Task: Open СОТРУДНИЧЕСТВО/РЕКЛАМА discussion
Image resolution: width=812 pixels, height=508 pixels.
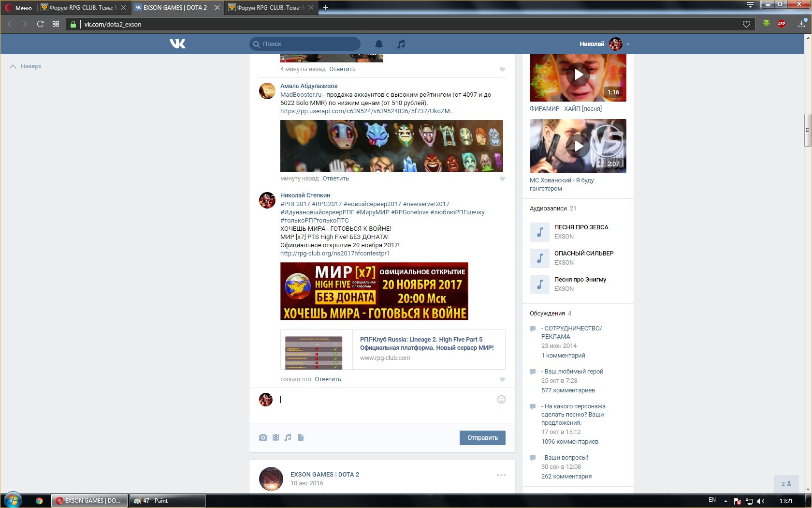Action: pos(571,332)
